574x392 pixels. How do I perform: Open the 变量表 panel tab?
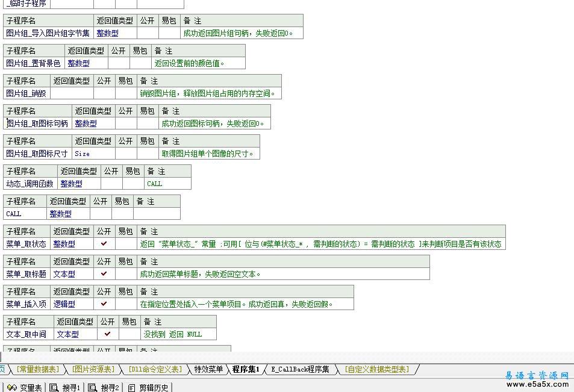click(x=25, y=387)
